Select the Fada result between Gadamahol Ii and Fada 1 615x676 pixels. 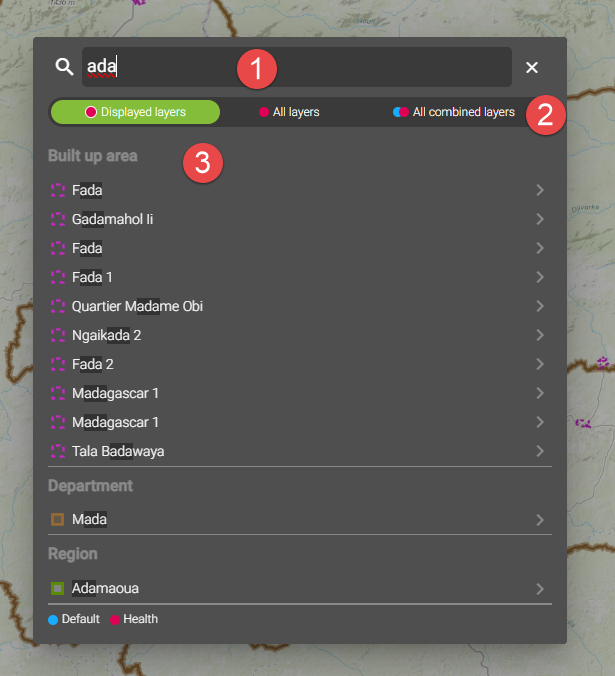300,248
